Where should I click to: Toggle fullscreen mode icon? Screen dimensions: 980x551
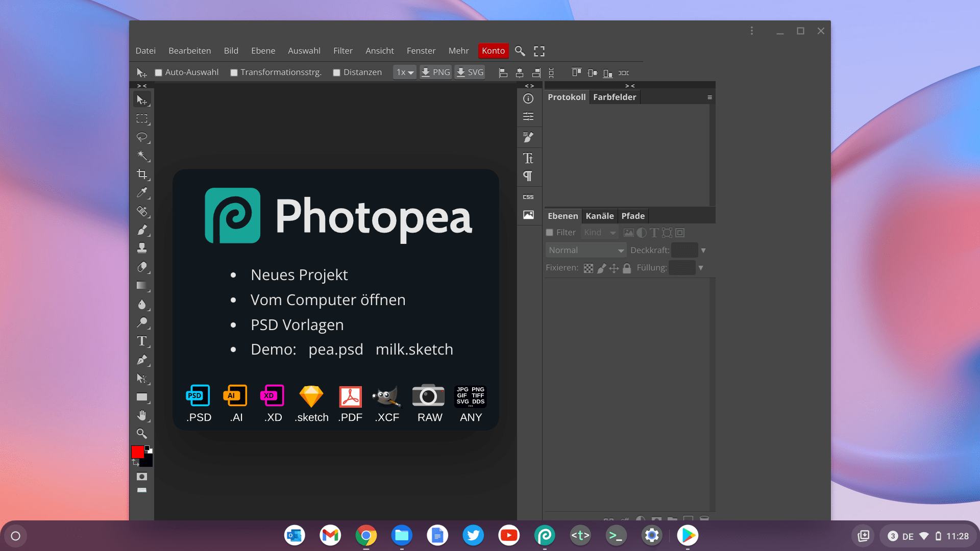pos(539,51)
